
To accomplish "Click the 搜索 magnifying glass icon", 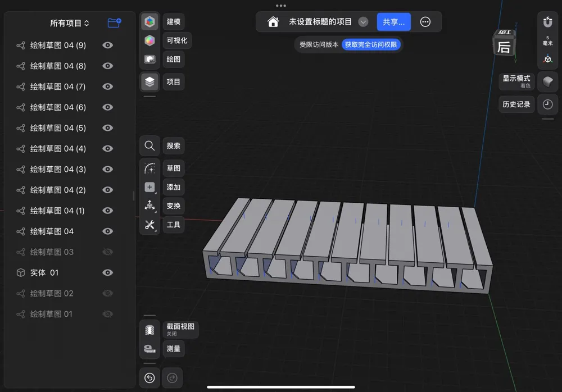I will coord(149,146).
